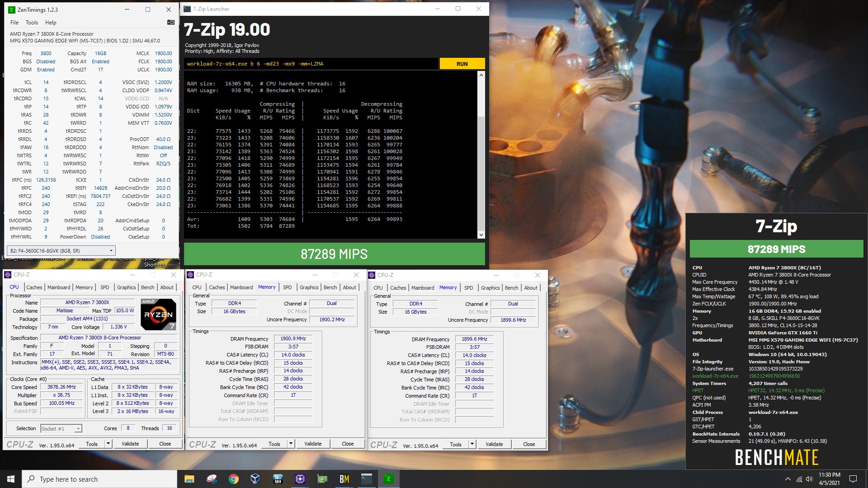Select About tab in right CPU-Z window
The height and width of the screenshot is (488, 868).
point(531,288)
